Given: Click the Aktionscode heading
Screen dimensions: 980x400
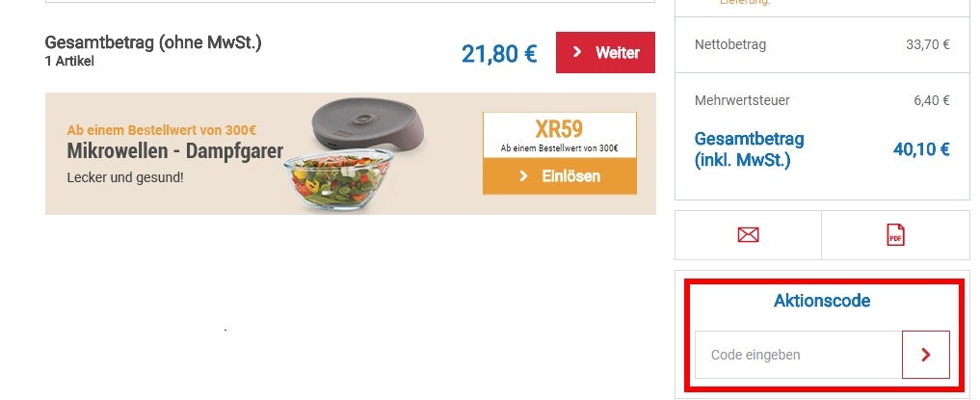Looking at the screenshot, I should 822,301.
